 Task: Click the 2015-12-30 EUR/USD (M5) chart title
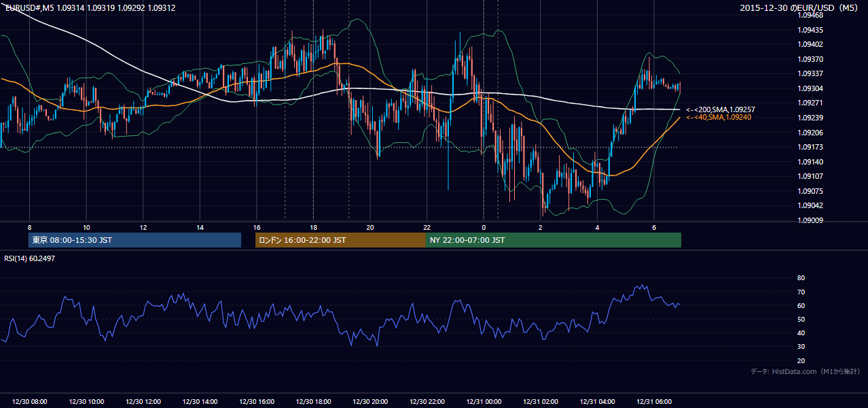[800, 8]
